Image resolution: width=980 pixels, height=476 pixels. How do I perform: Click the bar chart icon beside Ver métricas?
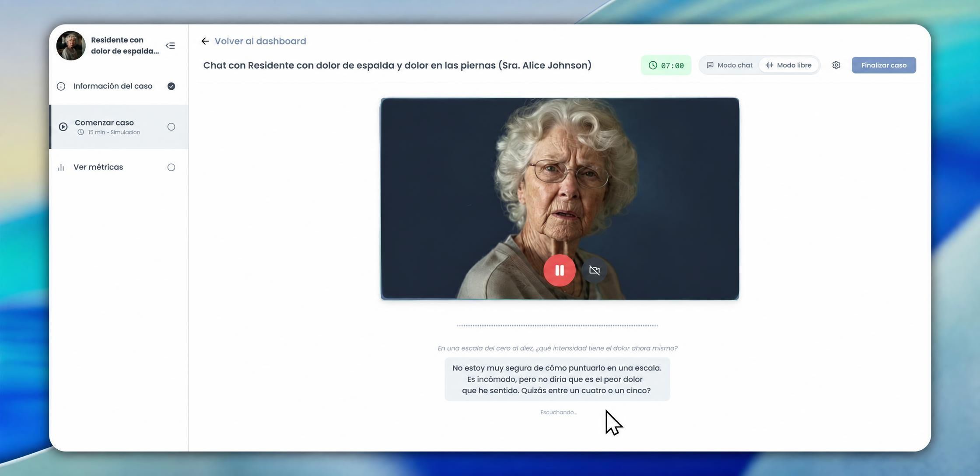coord(61,167)
